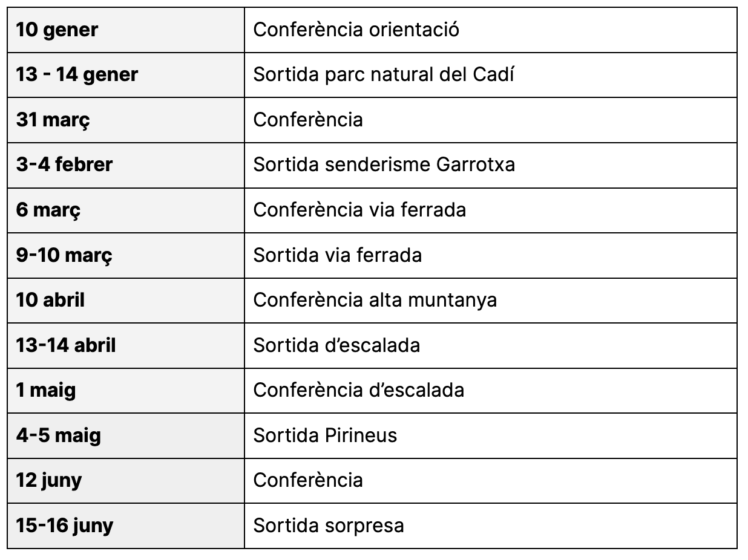Select "Conferència d'escalada" cell
The width and height of the screenshot is (748, 560).
pyautogui.click(x=491, y=390)
